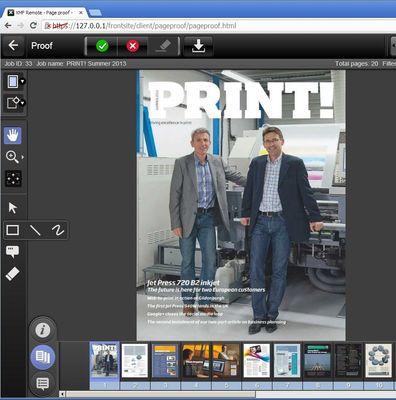The height and width of the screenshot is (400, 396).
Task: Toggle the page thumbnails panel button
Action: [x=43, y=357]
